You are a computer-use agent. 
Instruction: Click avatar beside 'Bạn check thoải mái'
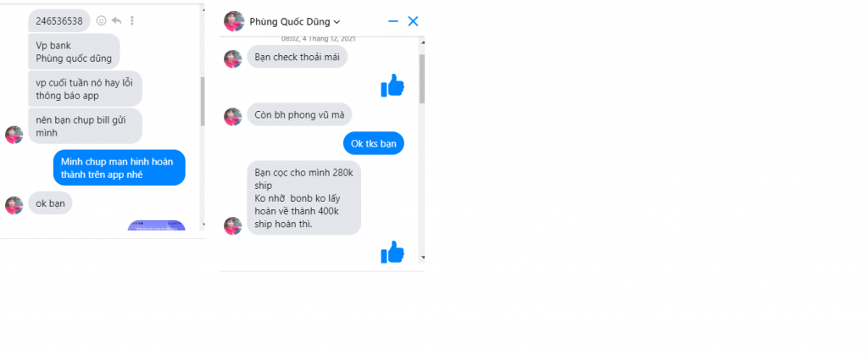click(232, 59)
